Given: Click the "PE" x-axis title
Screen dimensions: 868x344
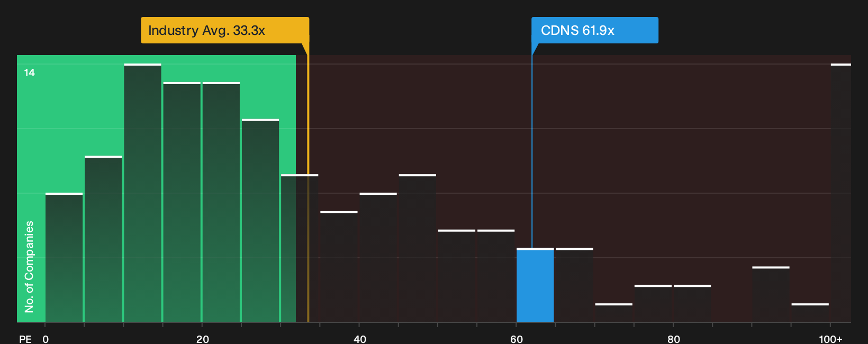Looking at the screenshot, I should click(x=25, y=339).
